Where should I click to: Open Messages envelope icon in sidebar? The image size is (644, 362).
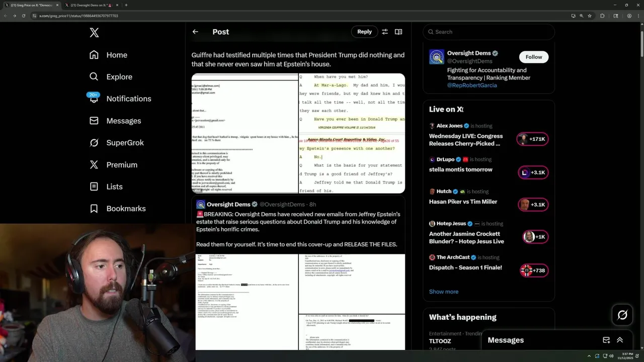pos(94,121)
